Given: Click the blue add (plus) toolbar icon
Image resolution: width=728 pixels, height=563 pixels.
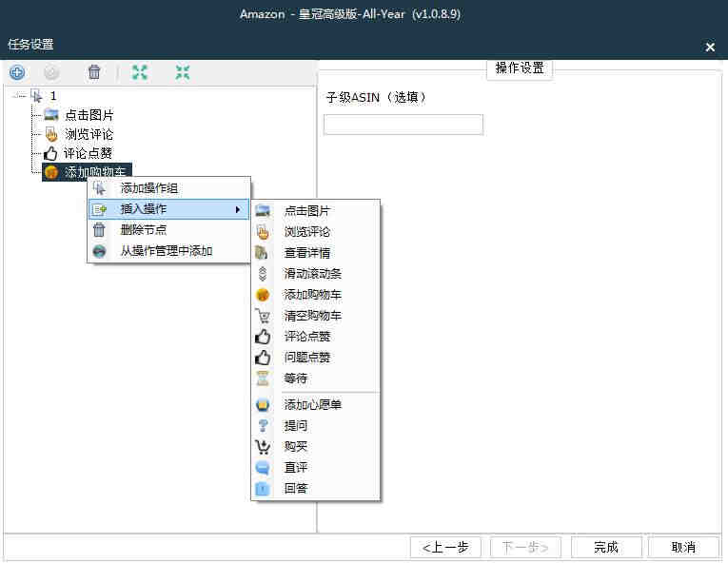Looking at the screenshot, I should [x=17, y=72].
